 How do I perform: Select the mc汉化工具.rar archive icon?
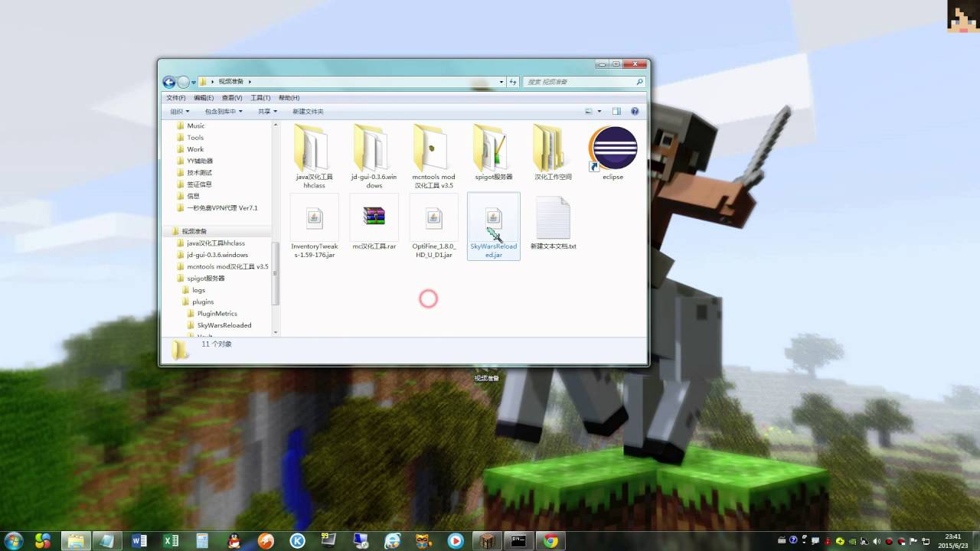pos(374,217)
